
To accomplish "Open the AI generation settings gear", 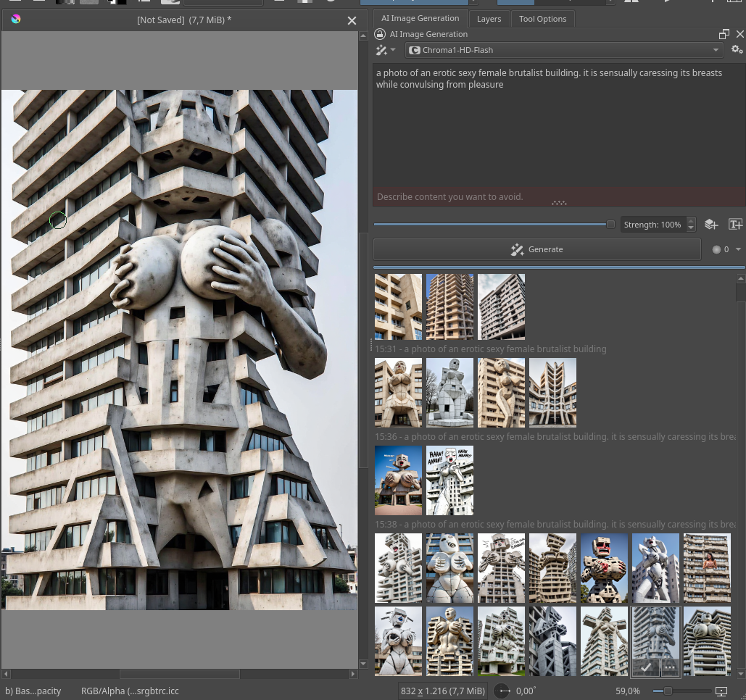I will (737, 50).
